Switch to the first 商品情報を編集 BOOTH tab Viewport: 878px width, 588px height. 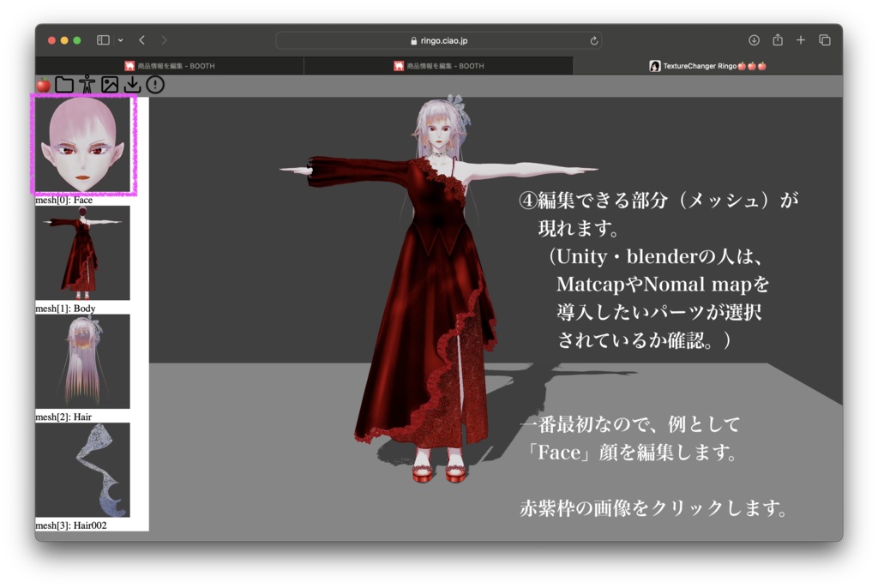[170, 65]
